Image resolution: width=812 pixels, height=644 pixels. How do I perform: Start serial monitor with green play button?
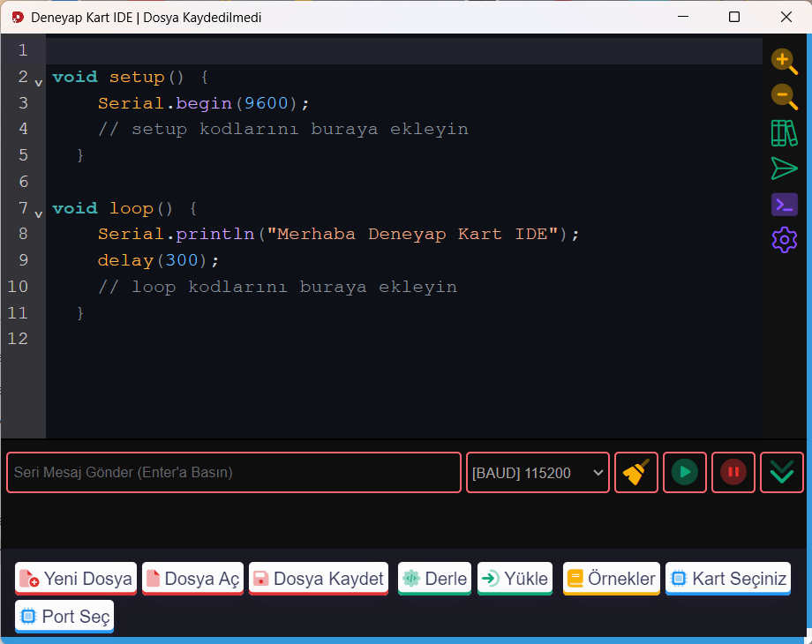(x=685, y=472)
